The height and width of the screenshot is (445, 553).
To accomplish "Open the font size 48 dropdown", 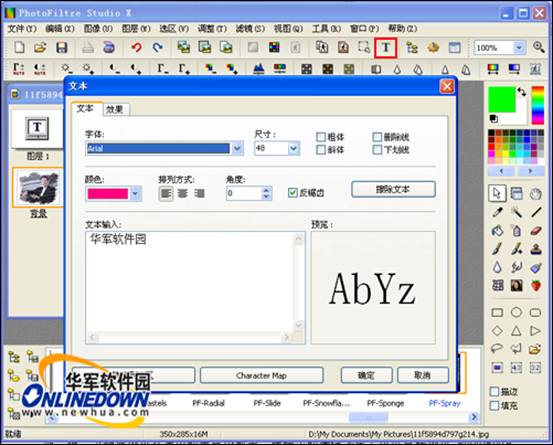I will 293,148.
